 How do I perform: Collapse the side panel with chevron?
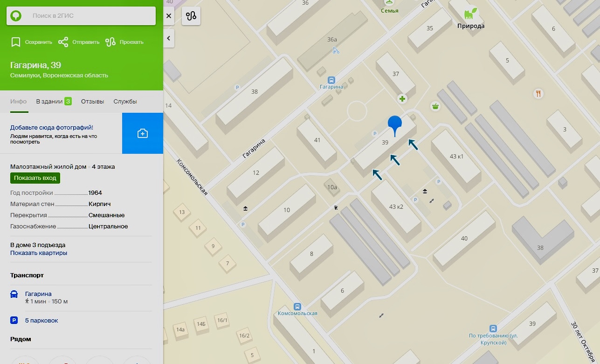coord(169,38)
